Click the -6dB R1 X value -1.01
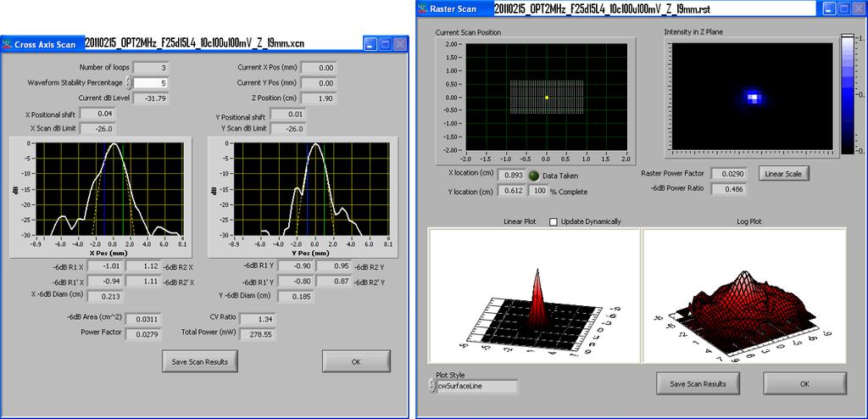The height and width of the screenshot is (419, 868). [105, 266]
